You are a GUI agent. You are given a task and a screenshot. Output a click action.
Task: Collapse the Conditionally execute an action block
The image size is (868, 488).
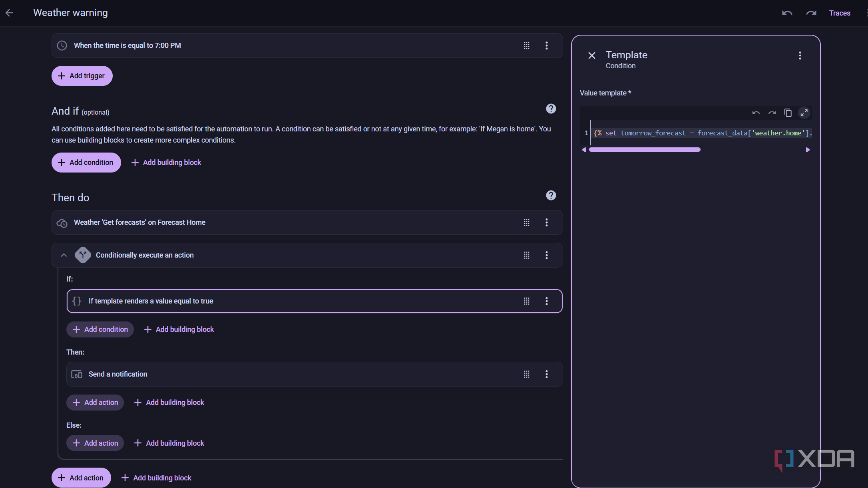coord(64,255)
